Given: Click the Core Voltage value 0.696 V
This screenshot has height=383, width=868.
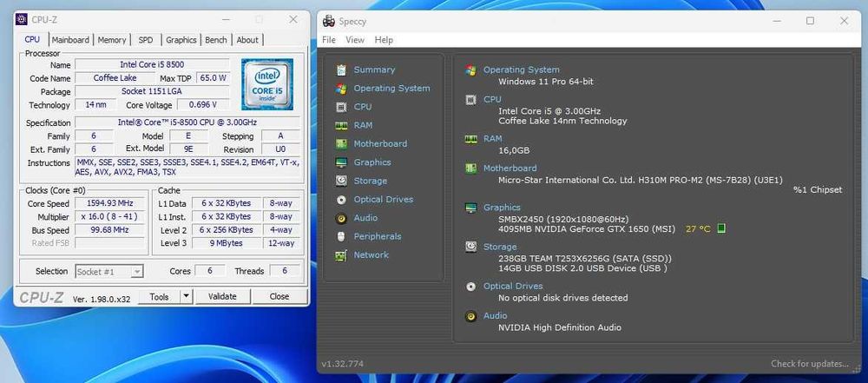Looking at the screenshot, I should (203, 105).
